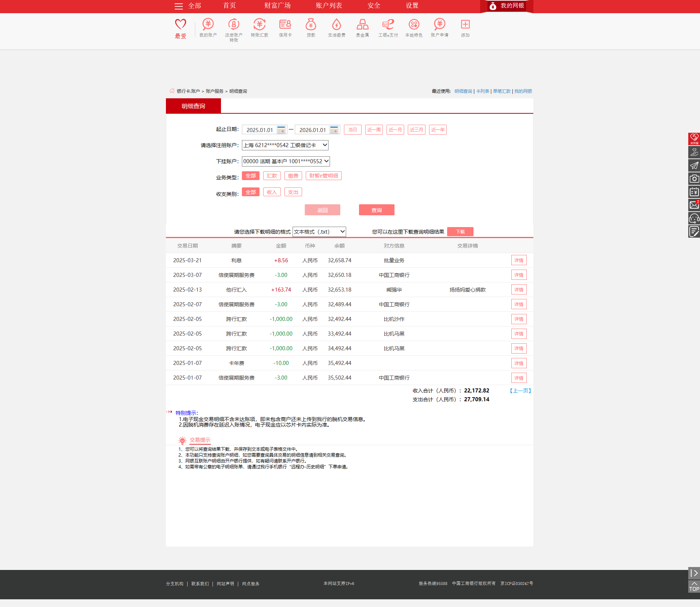Screen dimensions: 700x607
Task: Click the 上一页 previous page link
Action: click(521, 391)
